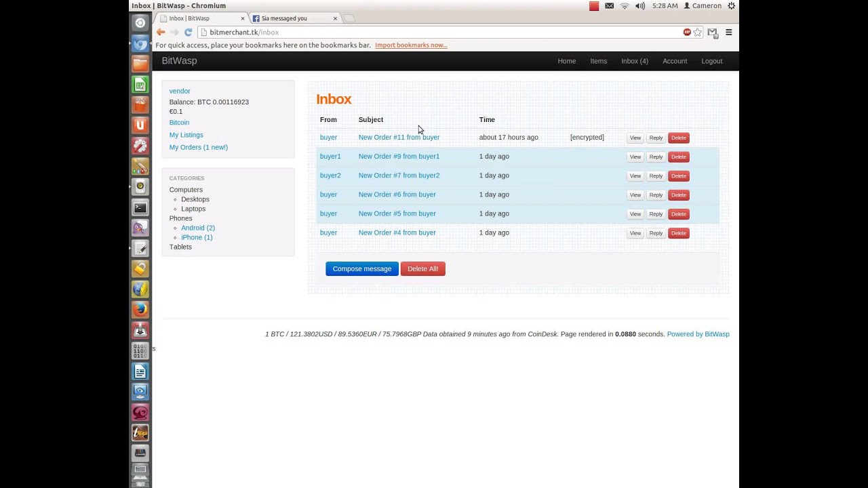Open a new tab with the new-tab button

coord(349,18)
